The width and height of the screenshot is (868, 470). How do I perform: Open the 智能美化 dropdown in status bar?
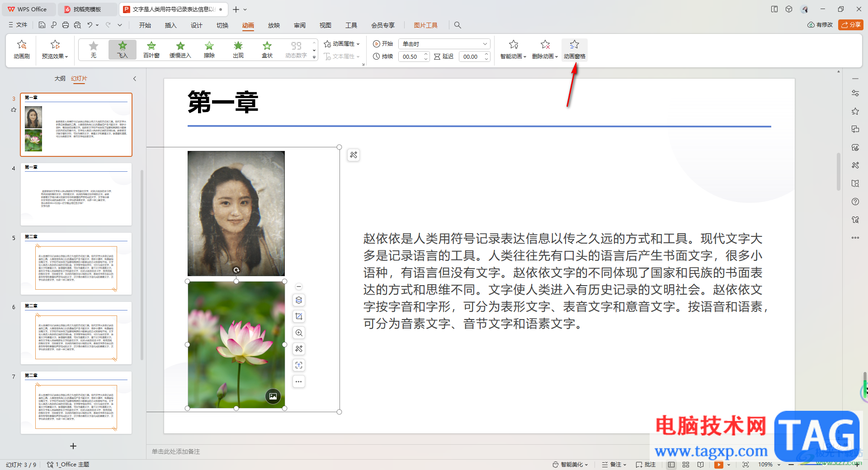(570, 465)
